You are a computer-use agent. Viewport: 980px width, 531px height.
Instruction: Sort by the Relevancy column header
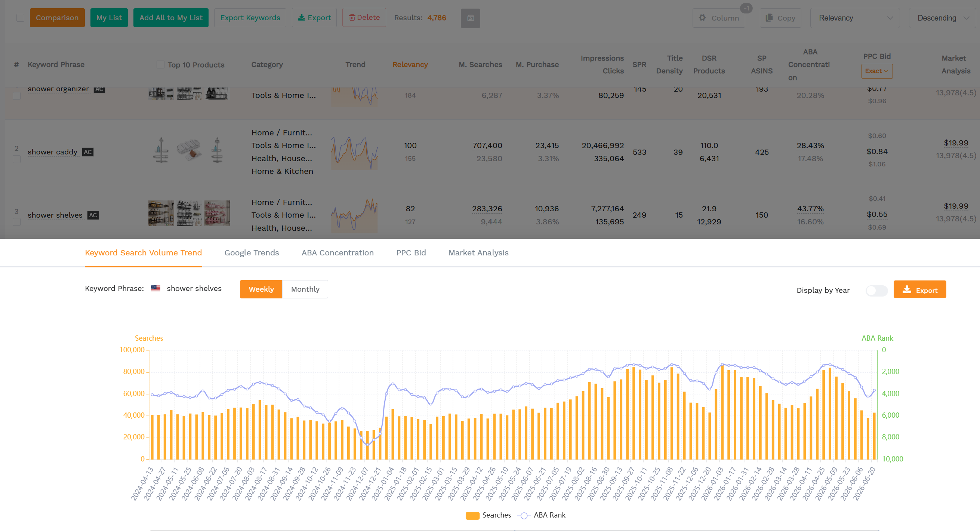click(x=410, y=65)
